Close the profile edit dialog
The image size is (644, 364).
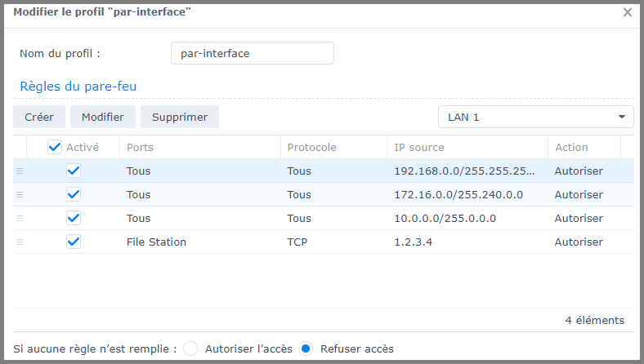coord(628,12)
